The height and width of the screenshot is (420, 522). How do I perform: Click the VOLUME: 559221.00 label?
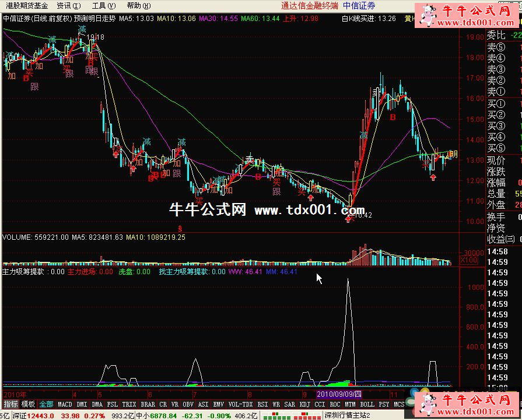click(36, 237)
